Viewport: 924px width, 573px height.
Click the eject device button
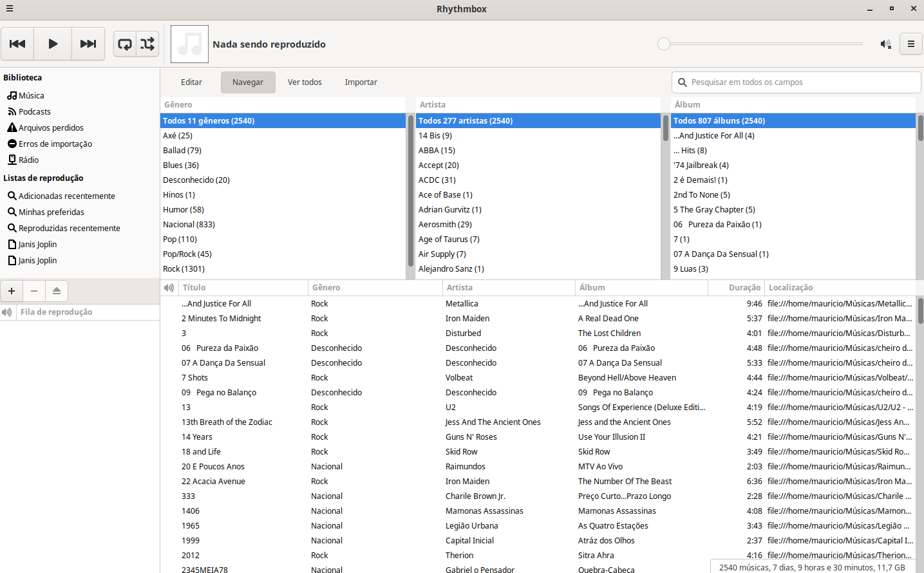(57, 291)
